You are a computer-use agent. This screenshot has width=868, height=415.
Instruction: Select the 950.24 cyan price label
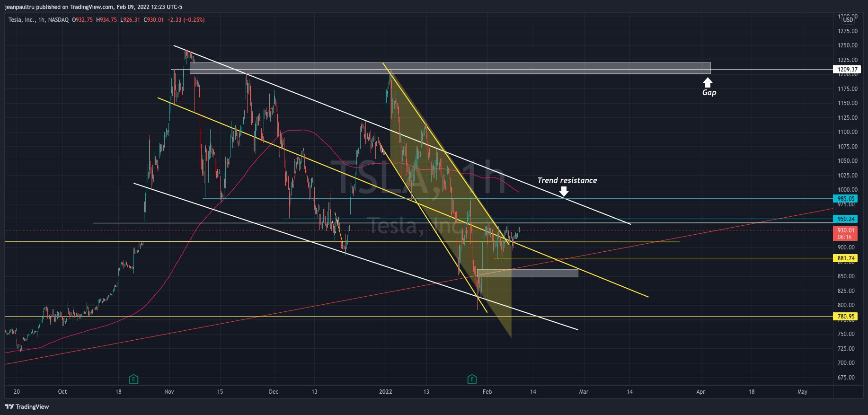coord(845,219)
